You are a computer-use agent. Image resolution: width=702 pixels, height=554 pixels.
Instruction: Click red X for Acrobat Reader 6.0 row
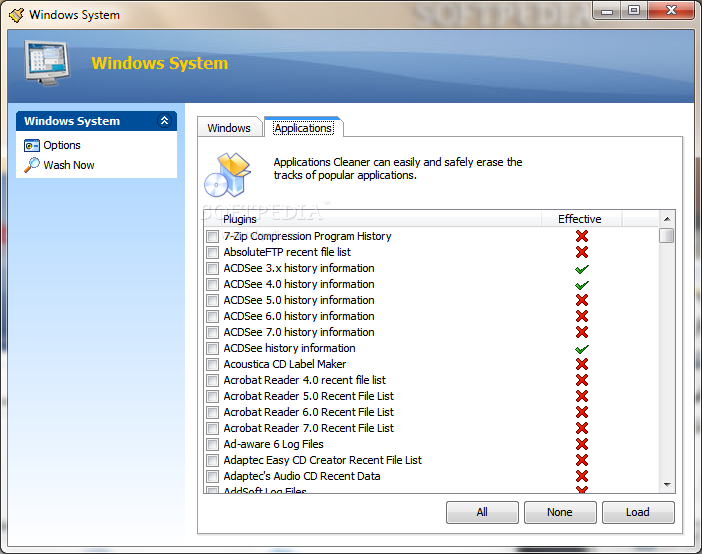pos(582,412)
